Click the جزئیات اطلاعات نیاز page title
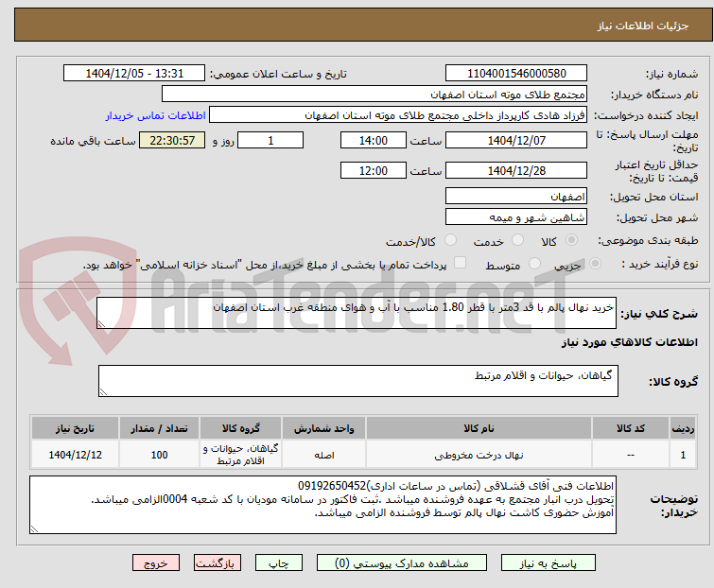Screen dimensions: 714x588 642,26
